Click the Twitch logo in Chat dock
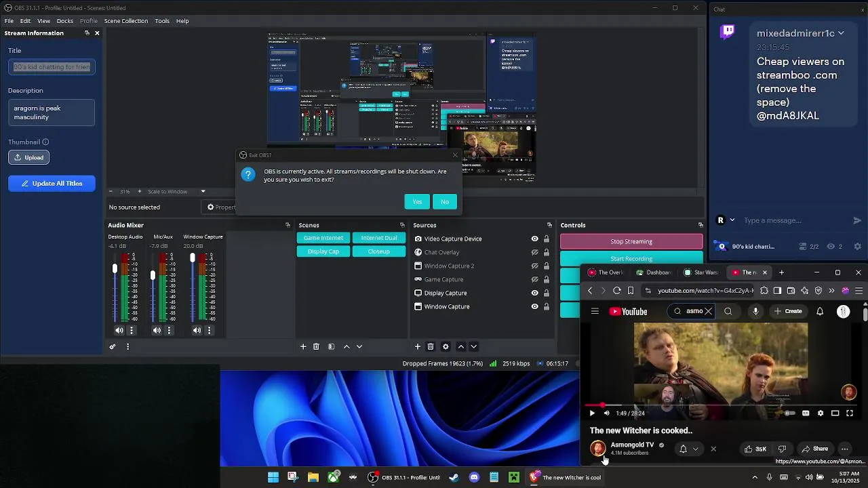The height and width of the screenshot is (488, 868). click(x=728, y=31)
